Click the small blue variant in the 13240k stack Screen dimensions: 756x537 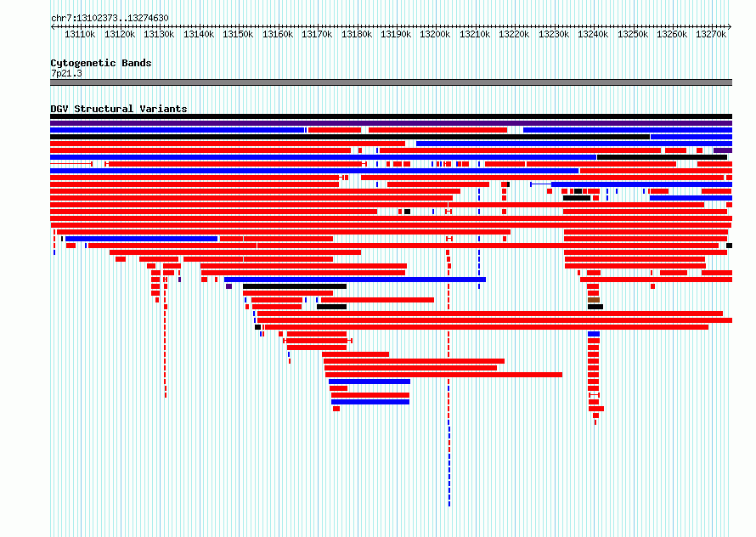click(594, 334)
